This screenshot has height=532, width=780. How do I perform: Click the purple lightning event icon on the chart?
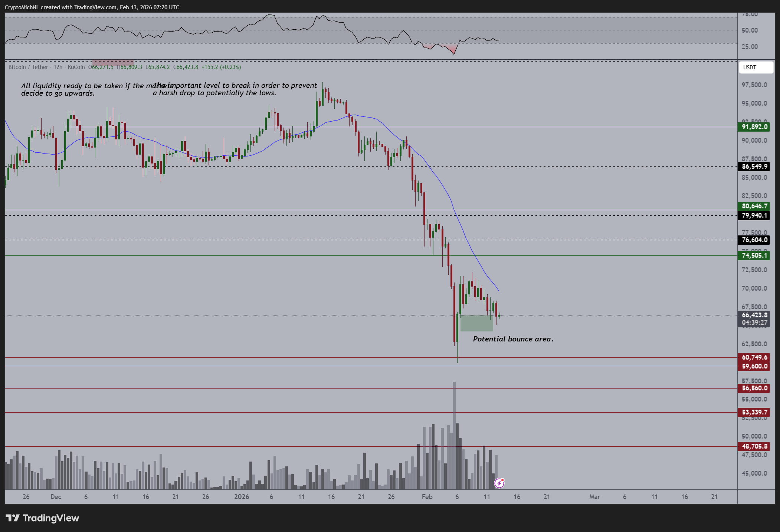[499, 482]
